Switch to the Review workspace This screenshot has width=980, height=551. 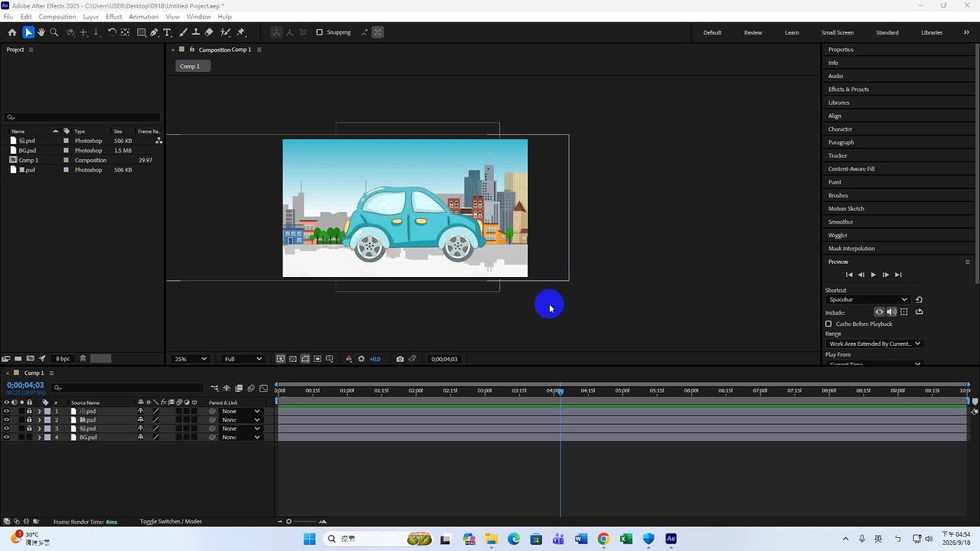pos(753,32)
